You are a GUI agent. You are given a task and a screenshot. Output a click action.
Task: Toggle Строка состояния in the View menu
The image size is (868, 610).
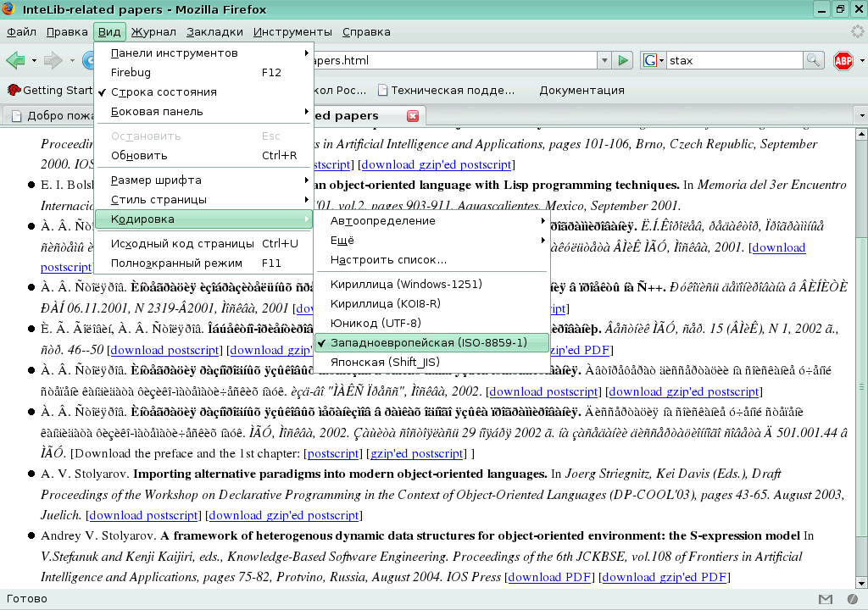click(x=166, y=91)
